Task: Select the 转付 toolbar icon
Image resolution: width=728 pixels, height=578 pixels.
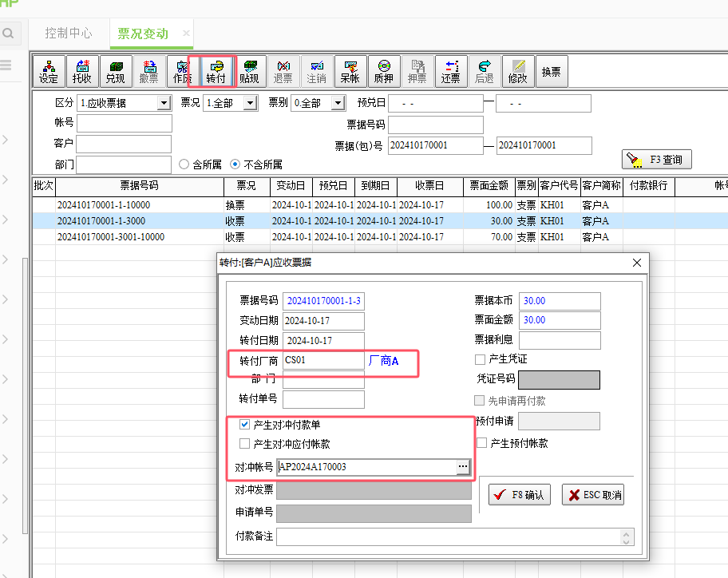Action: 216,71
